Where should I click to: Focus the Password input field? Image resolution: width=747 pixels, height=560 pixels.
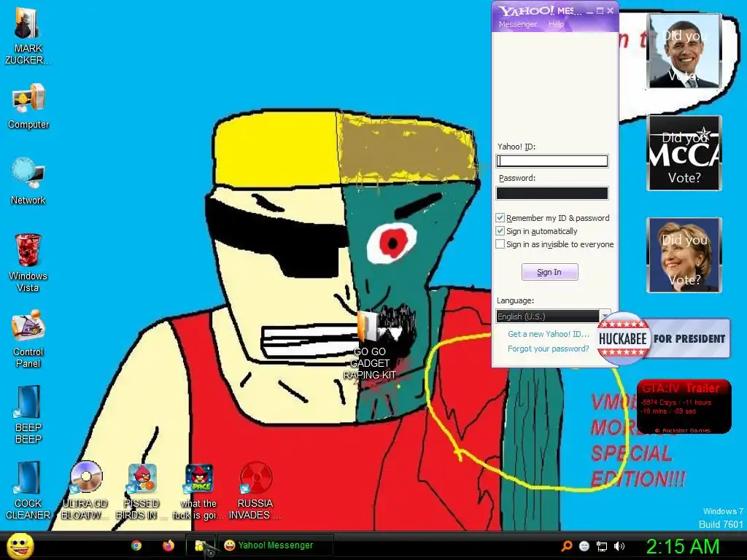pyautogui.click(x=552, y=192)
